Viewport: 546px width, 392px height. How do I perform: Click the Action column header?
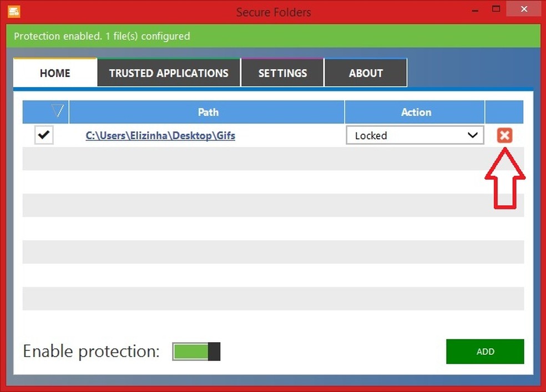coord(414,112)
